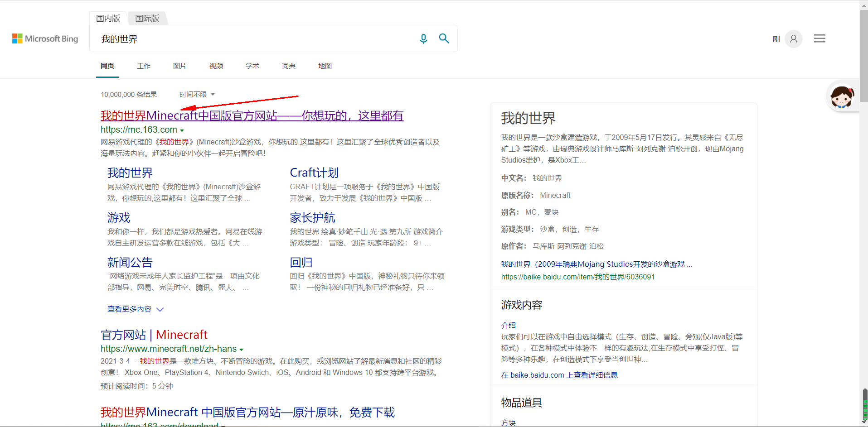This screenshot has height=427, width=868.
Task: Select the 学术 search tab
Action: 252,66
